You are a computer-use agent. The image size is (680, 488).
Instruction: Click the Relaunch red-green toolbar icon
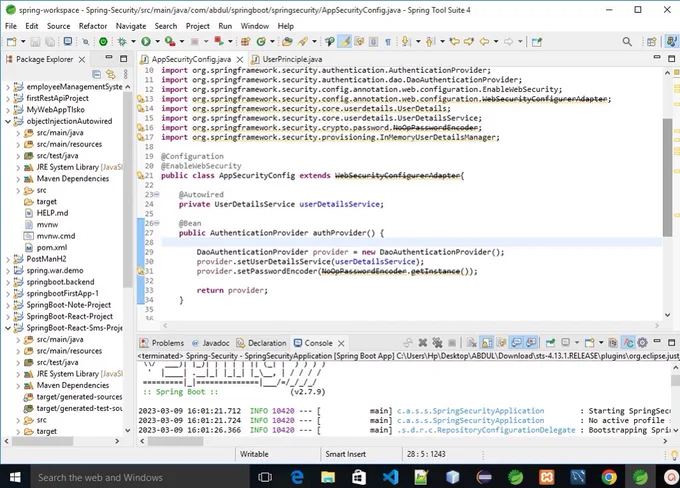tap(219, 42)
